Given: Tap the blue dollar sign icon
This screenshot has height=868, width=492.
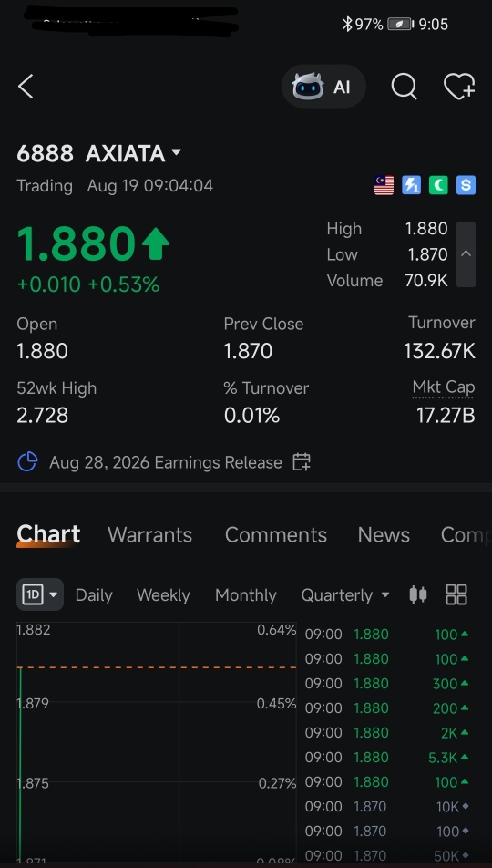Looking at the screenshot, I should click(x=466, y=185).
